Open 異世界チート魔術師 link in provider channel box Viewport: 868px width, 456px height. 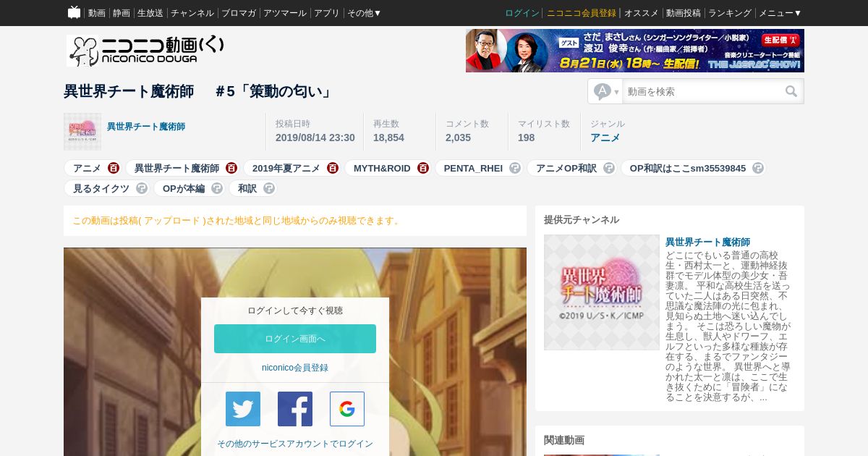click(x=707, y=242)
